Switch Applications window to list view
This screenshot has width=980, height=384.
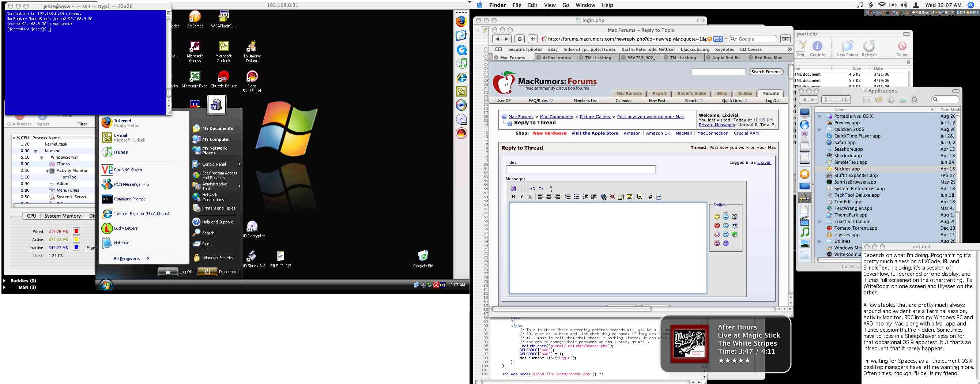836,100
